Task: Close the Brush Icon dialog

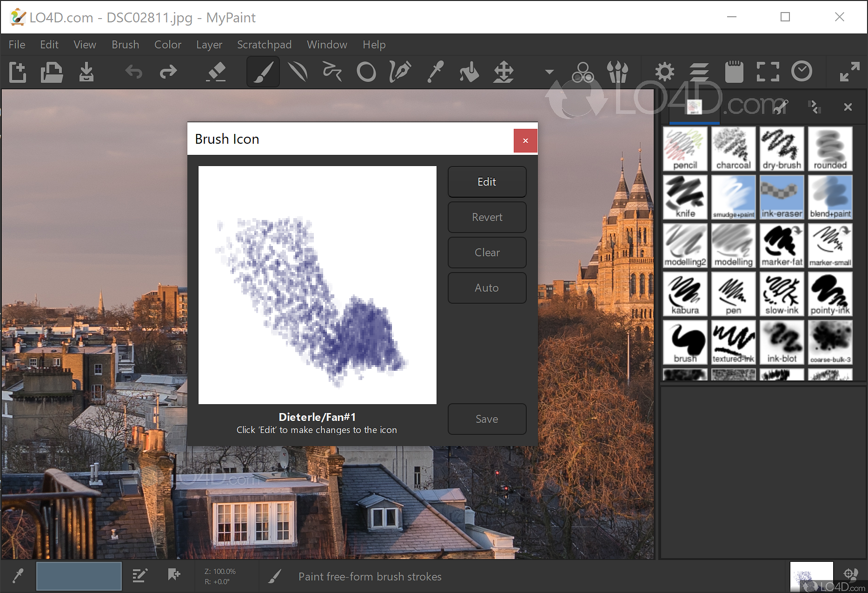Action: coord(525,140)
